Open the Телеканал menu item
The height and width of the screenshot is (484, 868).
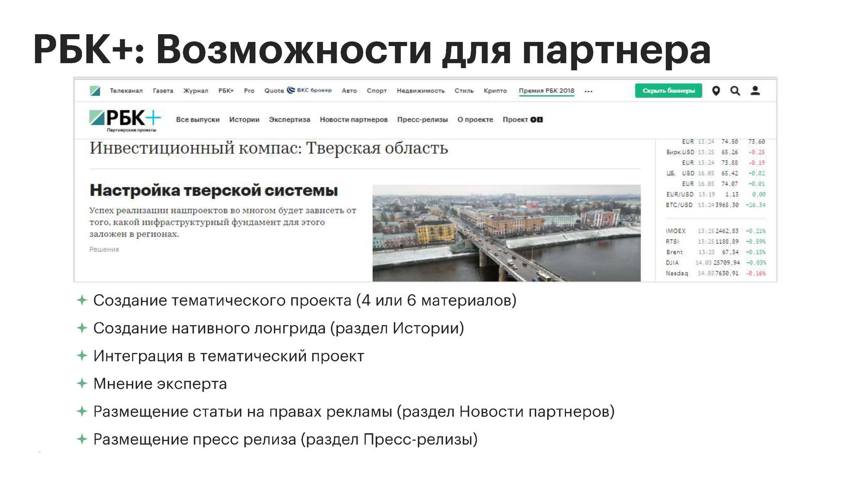coord(126,91)
